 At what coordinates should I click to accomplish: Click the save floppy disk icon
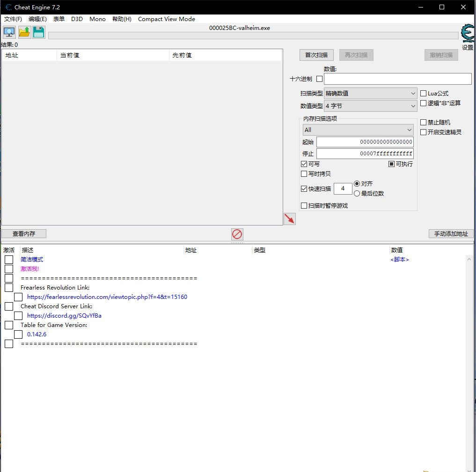(x=39, y=32)
